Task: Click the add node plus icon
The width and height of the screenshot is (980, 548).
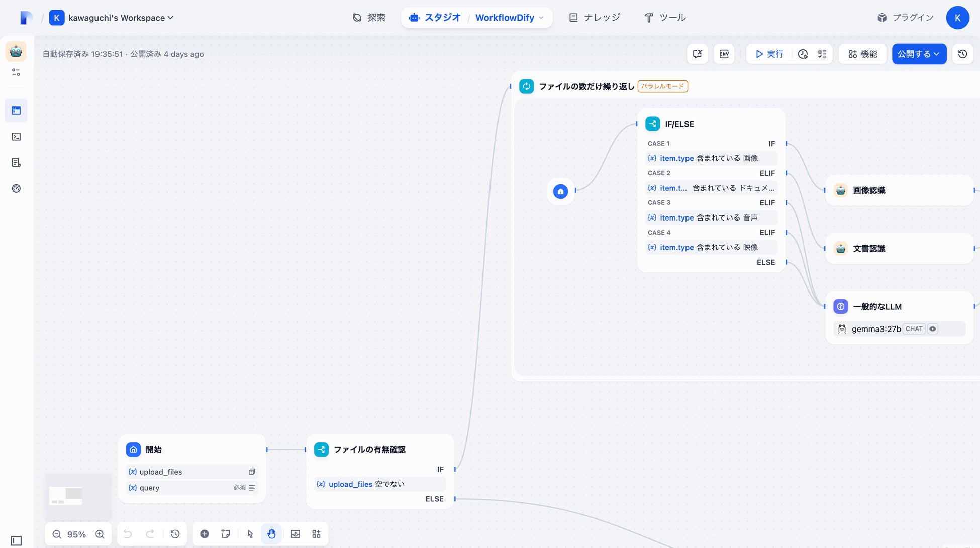Action: (205, 534)
